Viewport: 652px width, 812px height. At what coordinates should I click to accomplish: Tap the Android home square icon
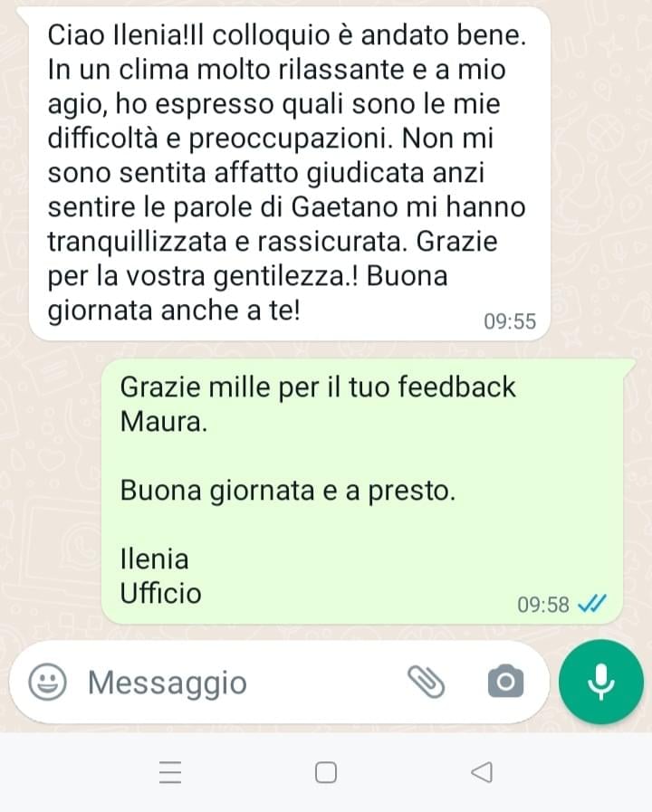click(x=326, y=772)
